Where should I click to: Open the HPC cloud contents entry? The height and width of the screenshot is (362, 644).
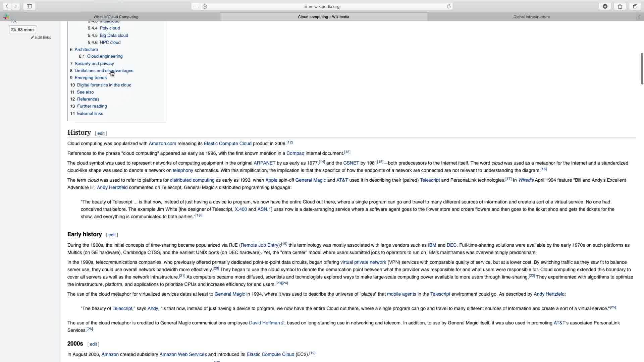coord(110,43)
